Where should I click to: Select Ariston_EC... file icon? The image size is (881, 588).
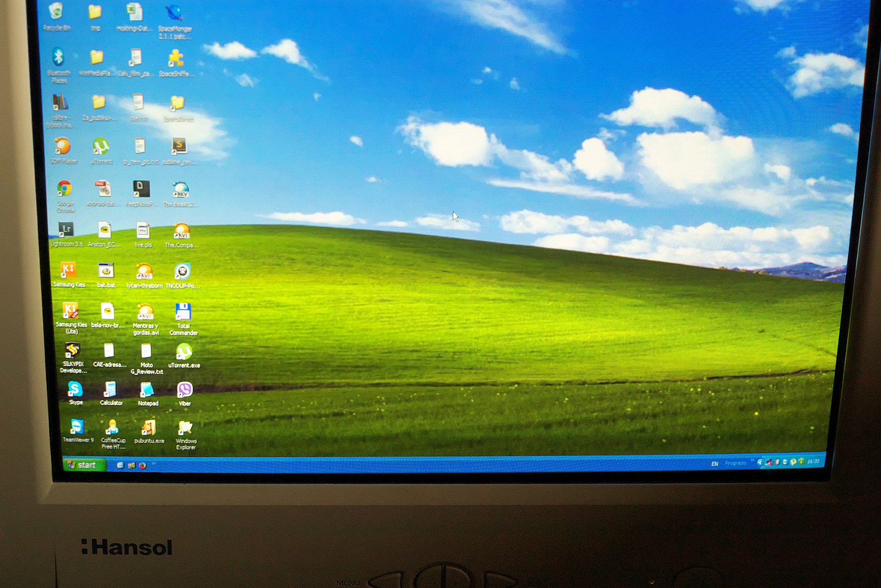[104, 234]
